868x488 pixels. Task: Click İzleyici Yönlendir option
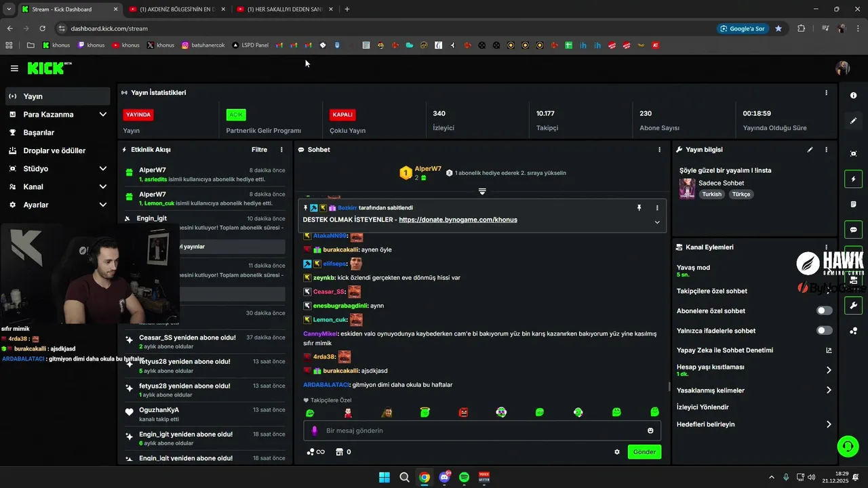tap(703, 407)
